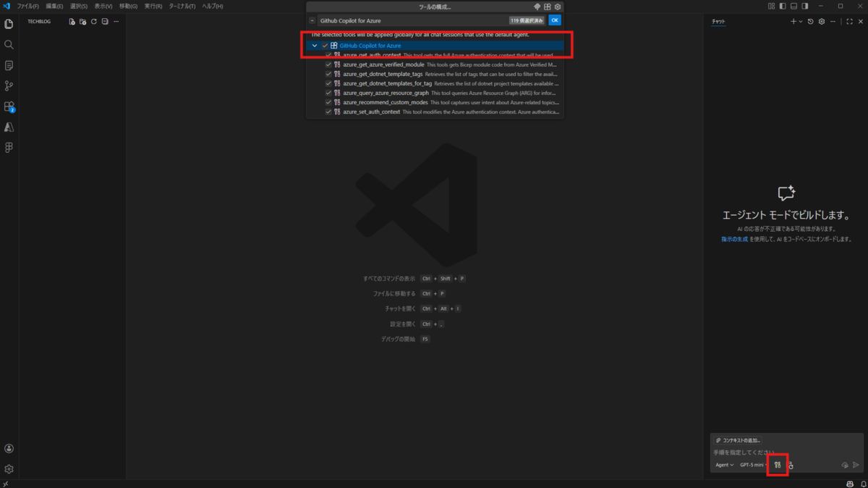Open the ファイル(F) menu
The width and height of the screenshot is (868, 488).
point(27,6)
